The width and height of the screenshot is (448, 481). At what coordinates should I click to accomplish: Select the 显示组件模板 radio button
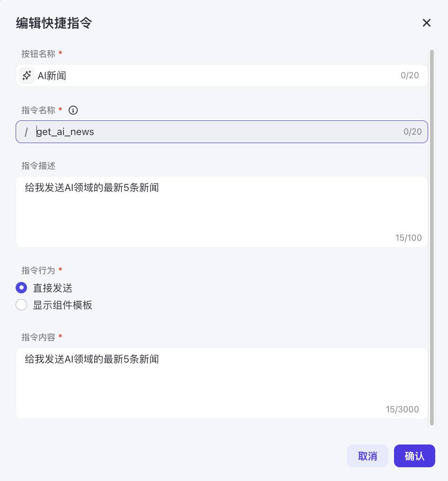click(21, 305)
